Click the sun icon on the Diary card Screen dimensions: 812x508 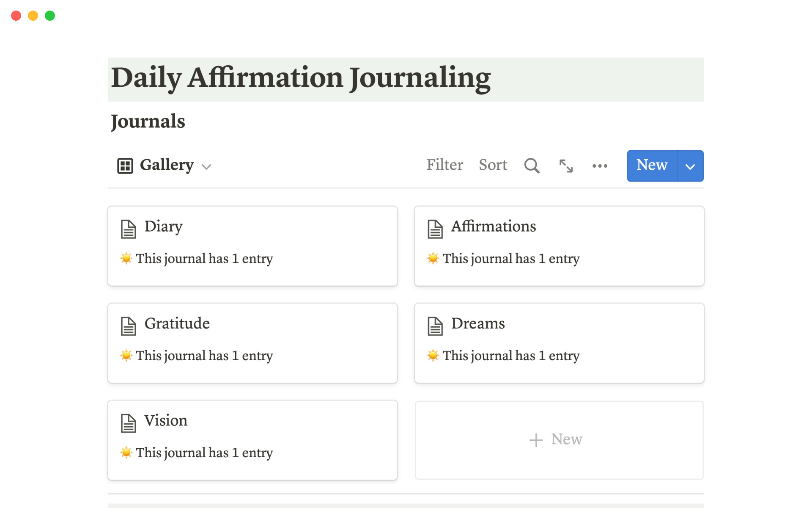click(126, 258)
